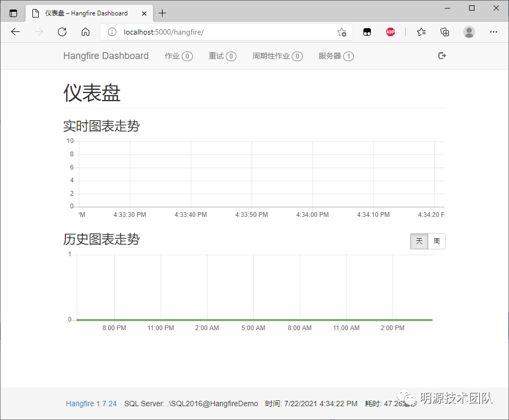The width and height of the screenshot is (509, 420).
Task: Click inside the address bar
Action: (213, 31)
